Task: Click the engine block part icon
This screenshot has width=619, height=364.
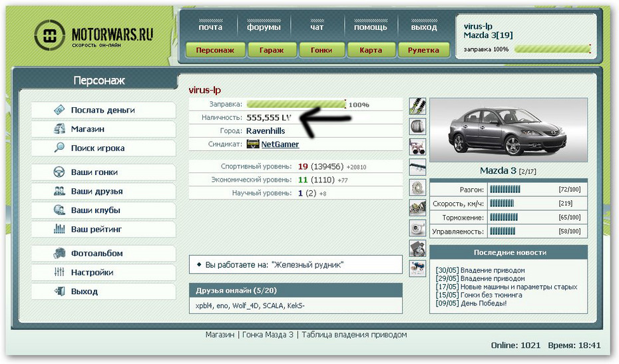Action: point(417,248)
